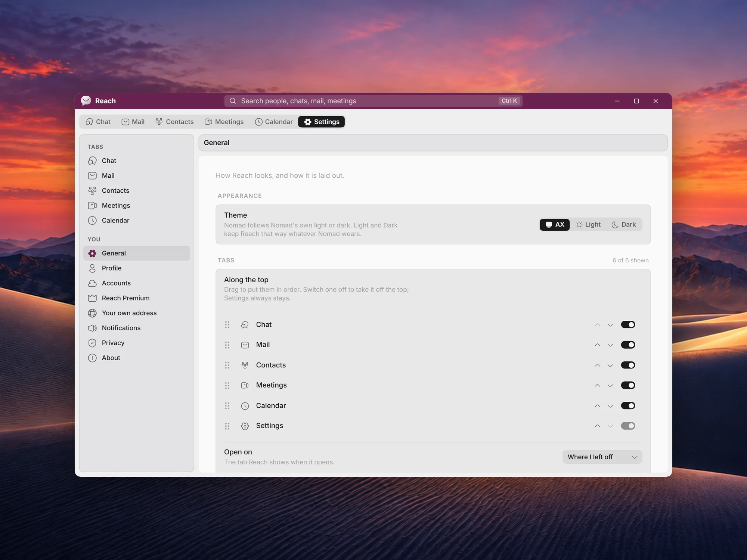The image size is (747, 560).
Task: Click the Meetings camera icon in sidebar
Action: point(92,205)
